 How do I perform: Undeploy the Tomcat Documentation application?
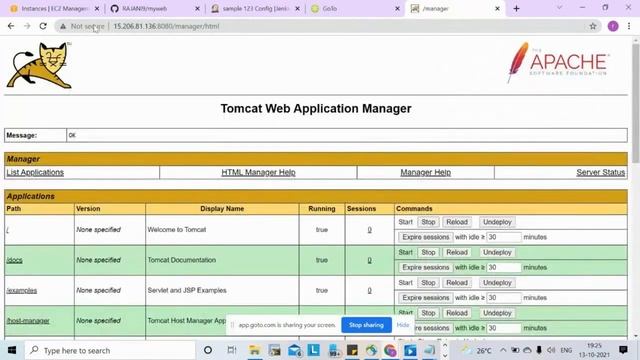[497, 253]
